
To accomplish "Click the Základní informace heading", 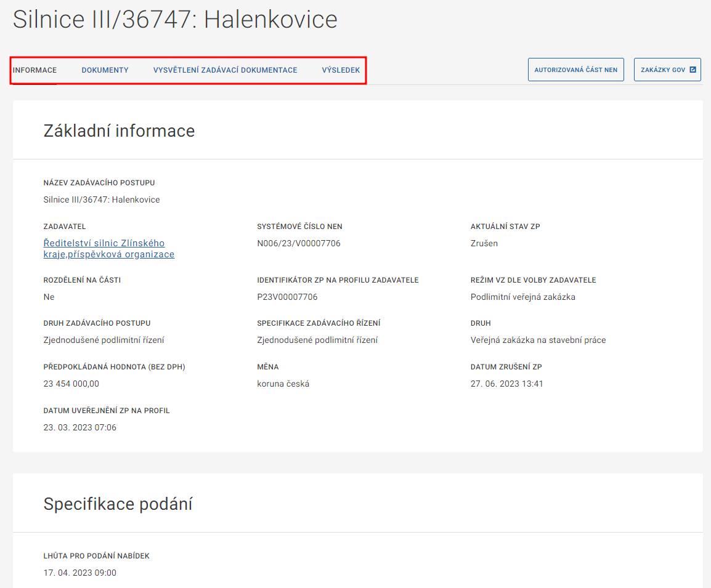I will 120,131.
